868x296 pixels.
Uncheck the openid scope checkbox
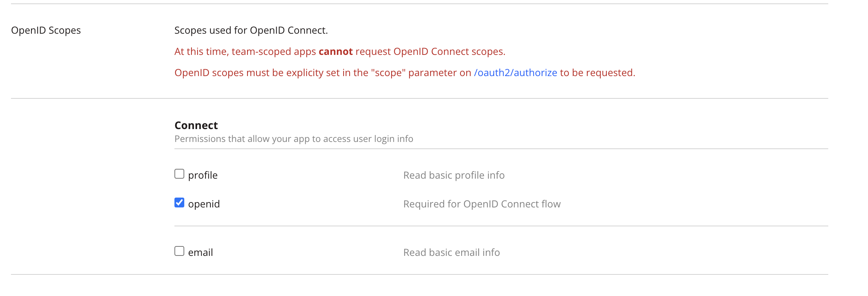[x=179, y=203]
